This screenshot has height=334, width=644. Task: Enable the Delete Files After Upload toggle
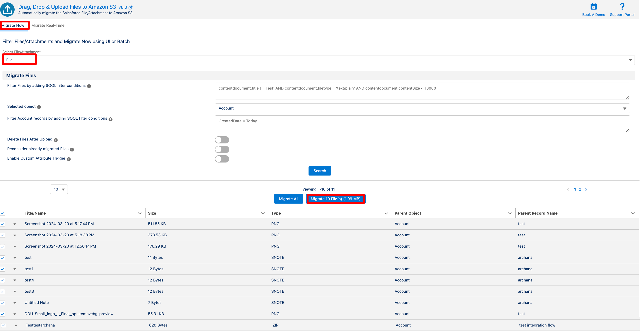pos(222,140)
